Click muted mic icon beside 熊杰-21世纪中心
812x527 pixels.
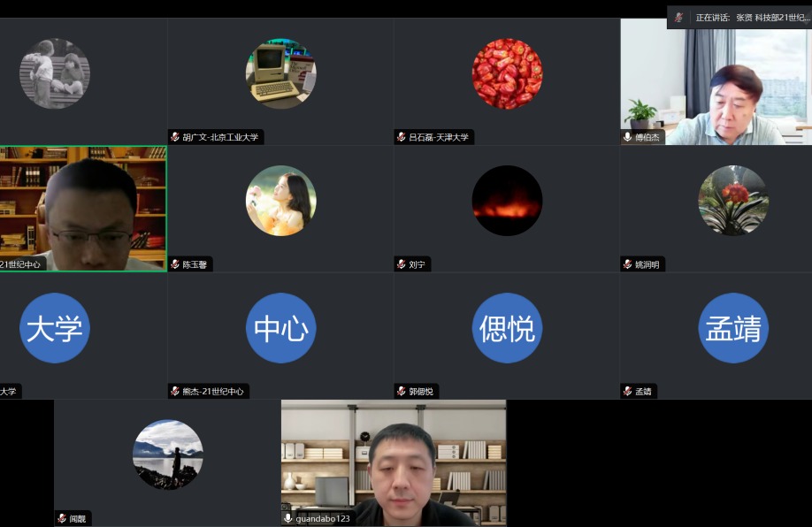pyautogui.click(x=175, y=391)
